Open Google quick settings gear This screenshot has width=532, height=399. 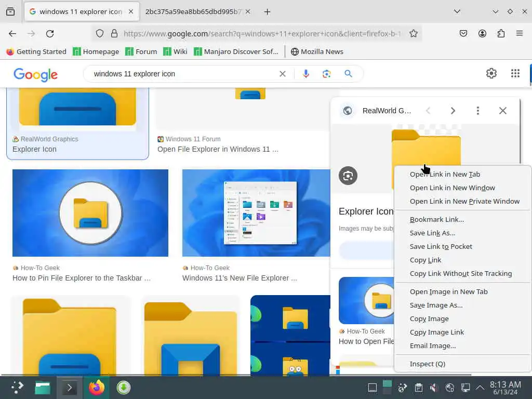(x=491, y=73)
